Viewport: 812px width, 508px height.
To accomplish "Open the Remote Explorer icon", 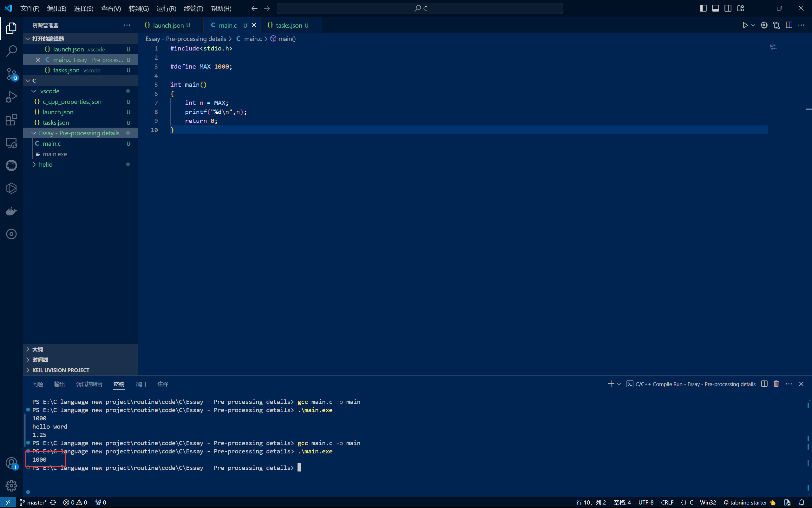I will (11, 143).
